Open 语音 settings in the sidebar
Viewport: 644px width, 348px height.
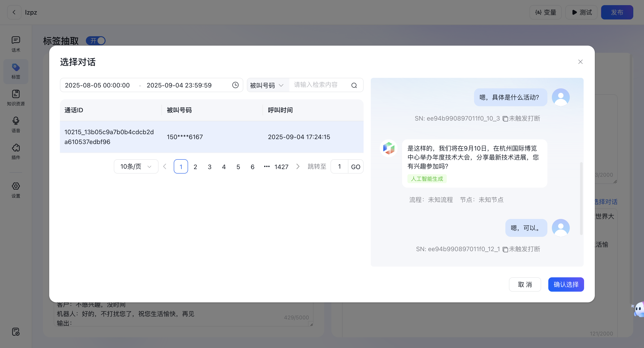[16, 125]
